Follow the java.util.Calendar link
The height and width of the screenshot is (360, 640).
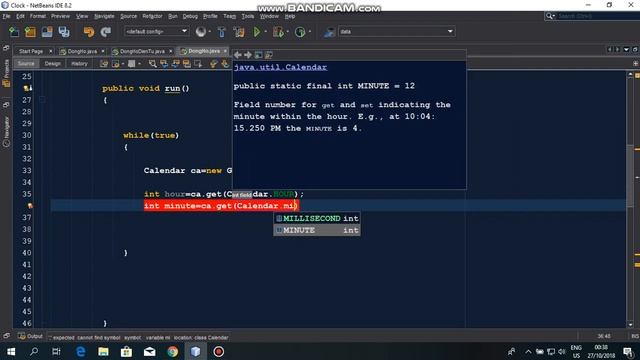pos(280,67)
